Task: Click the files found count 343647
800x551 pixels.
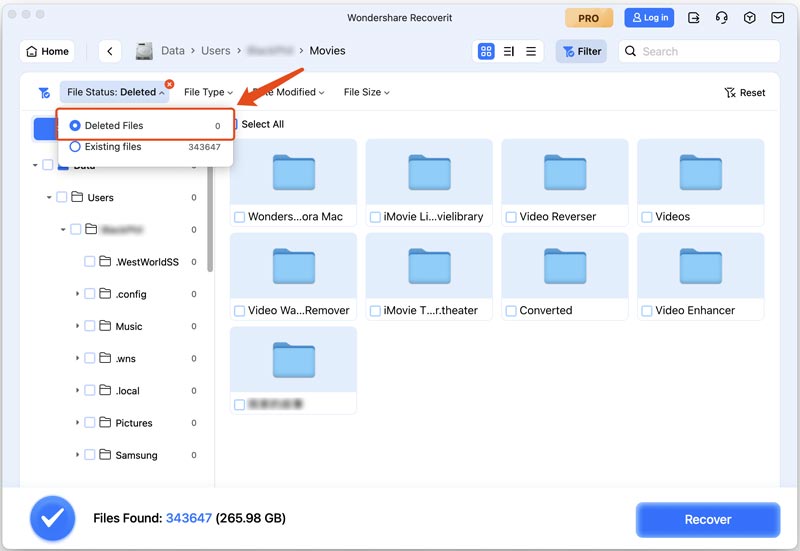Action: pos(189,518)
